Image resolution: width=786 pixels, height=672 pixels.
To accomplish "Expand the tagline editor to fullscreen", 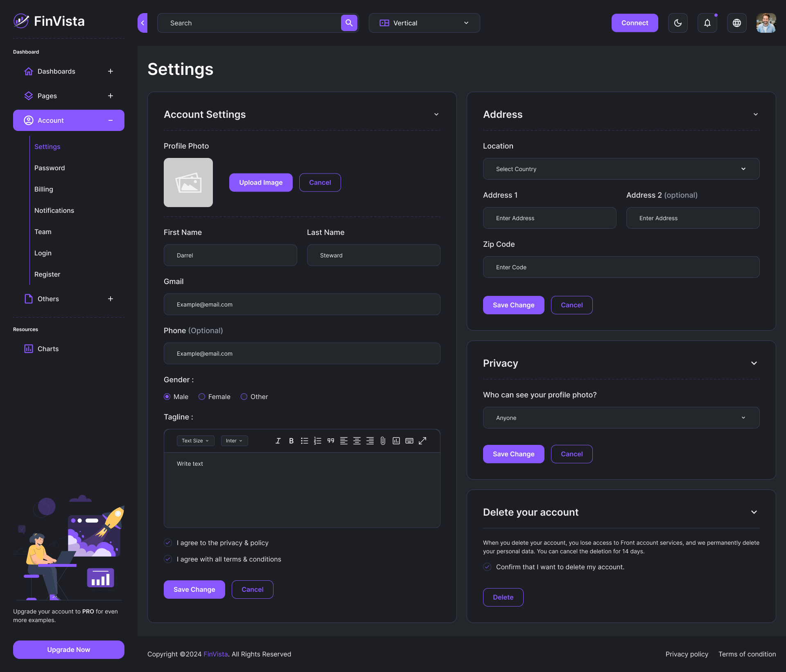I will click(x=422, y=441).
